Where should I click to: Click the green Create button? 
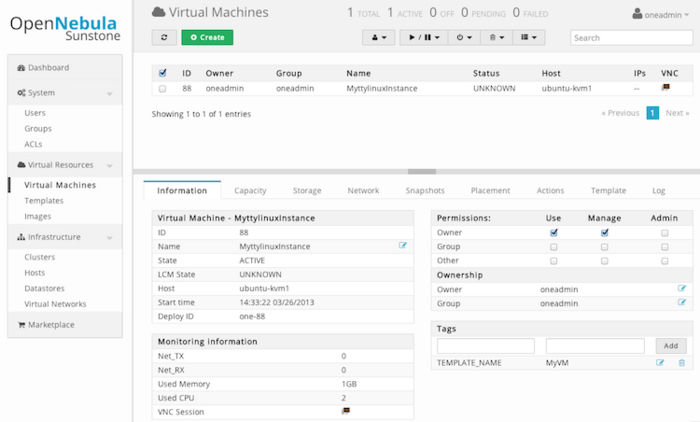pyautogui.click(x=207, y=37)
